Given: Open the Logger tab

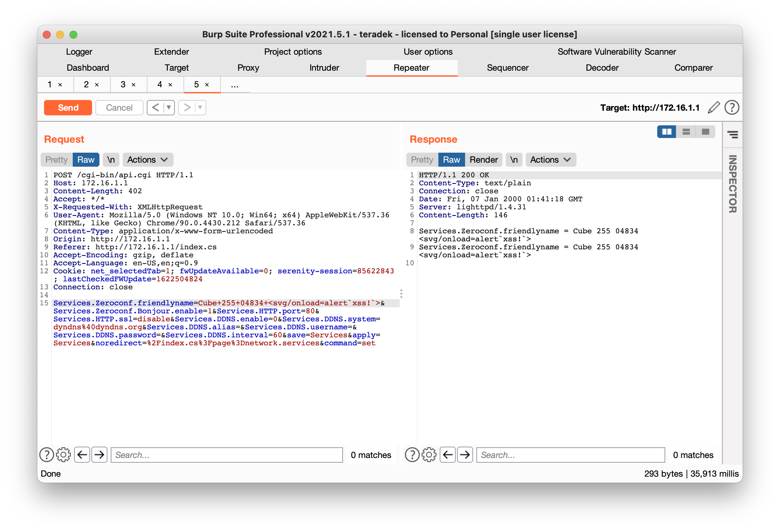Looking at the screenshot, I should pos(79,52).
